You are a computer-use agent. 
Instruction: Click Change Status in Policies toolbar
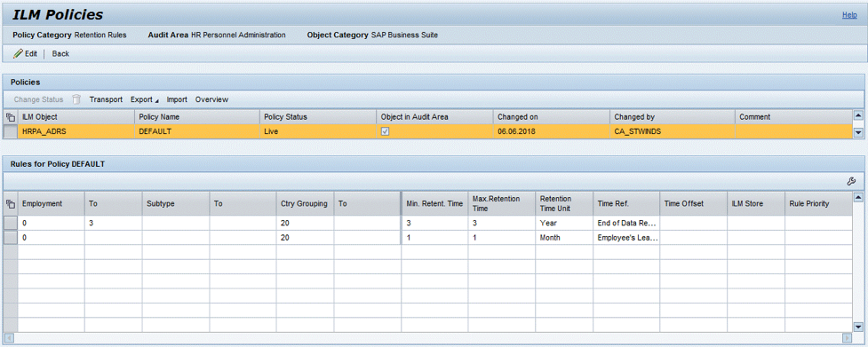pyautogui.click(x=38, y=99)
